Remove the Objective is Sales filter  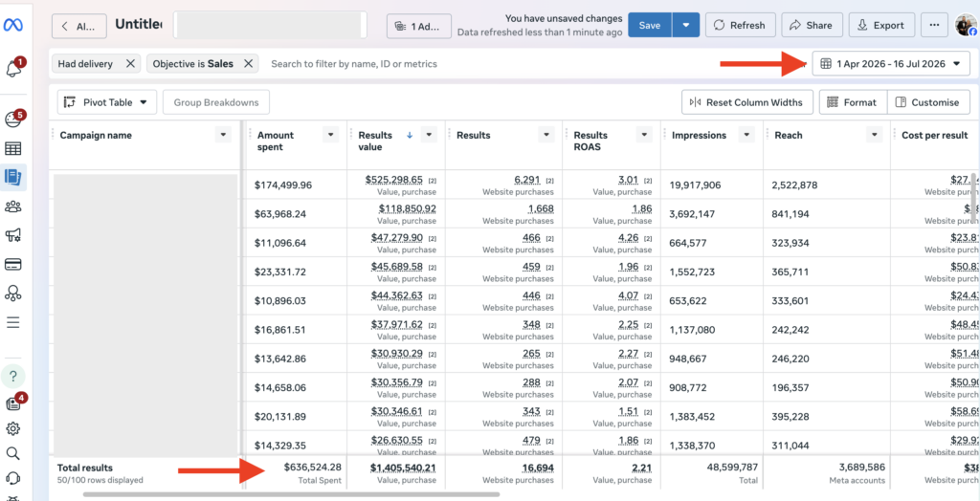[248, 64]
